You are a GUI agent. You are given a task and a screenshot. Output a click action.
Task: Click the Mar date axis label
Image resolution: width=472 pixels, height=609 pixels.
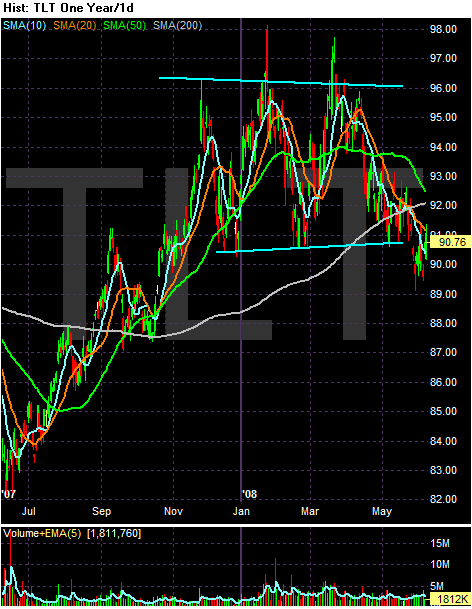[x=310, y=511]
